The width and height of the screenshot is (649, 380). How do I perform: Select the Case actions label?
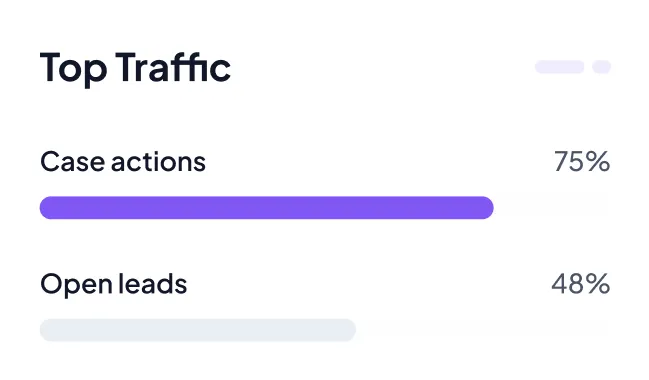tap(123, 161)
